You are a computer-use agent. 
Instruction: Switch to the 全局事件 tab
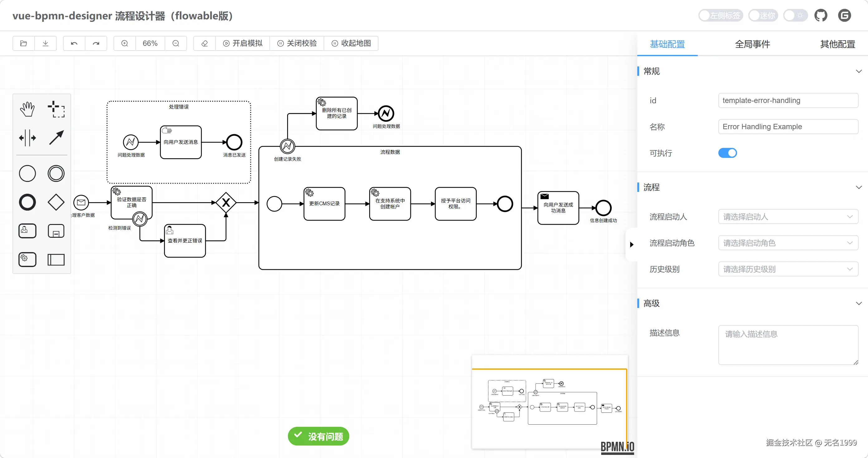[x=752, y=44]
